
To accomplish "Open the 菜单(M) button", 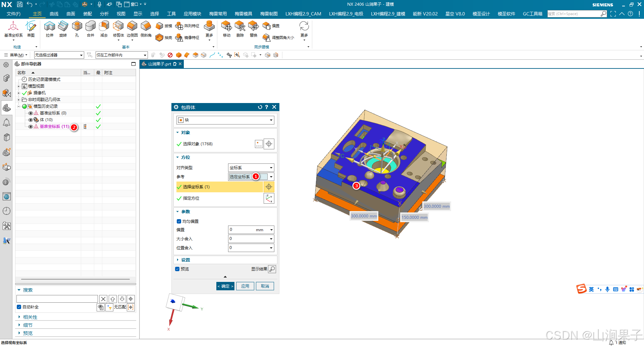I will (x=16, y=55).
